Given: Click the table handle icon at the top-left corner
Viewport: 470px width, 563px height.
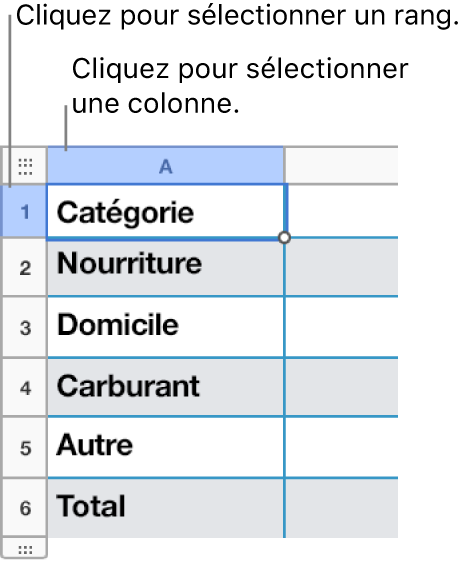Looking at the screenshot, I should [25, 166].
